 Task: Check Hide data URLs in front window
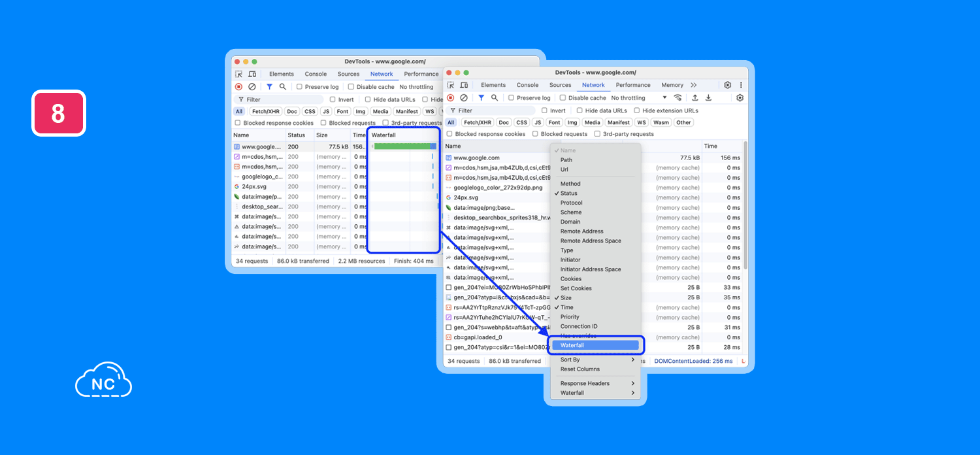coord(580,110)
